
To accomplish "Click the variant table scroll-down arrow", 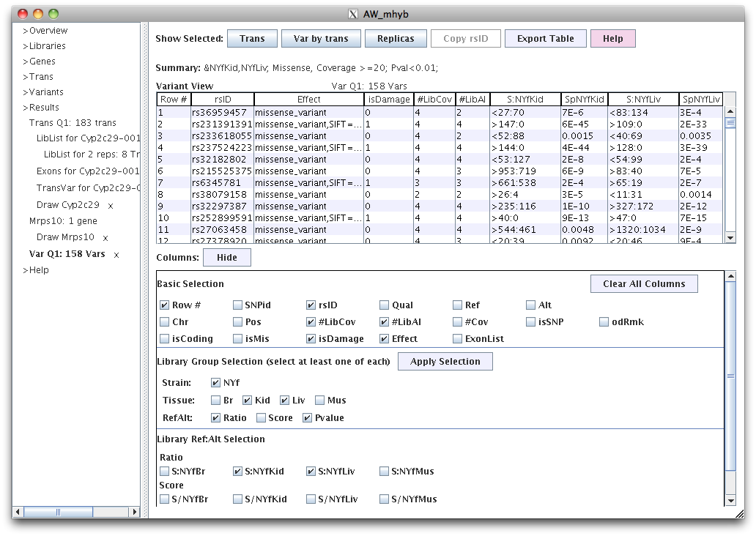I will [x=730, y=237].
